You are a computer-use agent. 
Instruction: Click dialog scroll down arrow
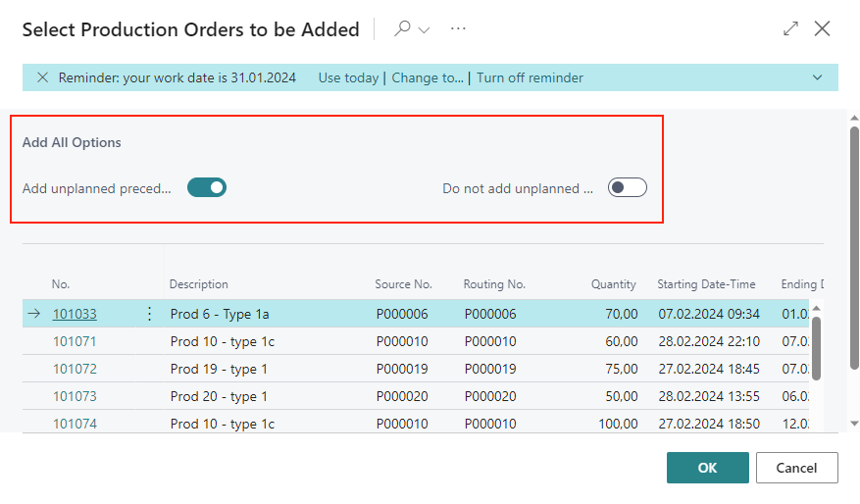[854, 424]
